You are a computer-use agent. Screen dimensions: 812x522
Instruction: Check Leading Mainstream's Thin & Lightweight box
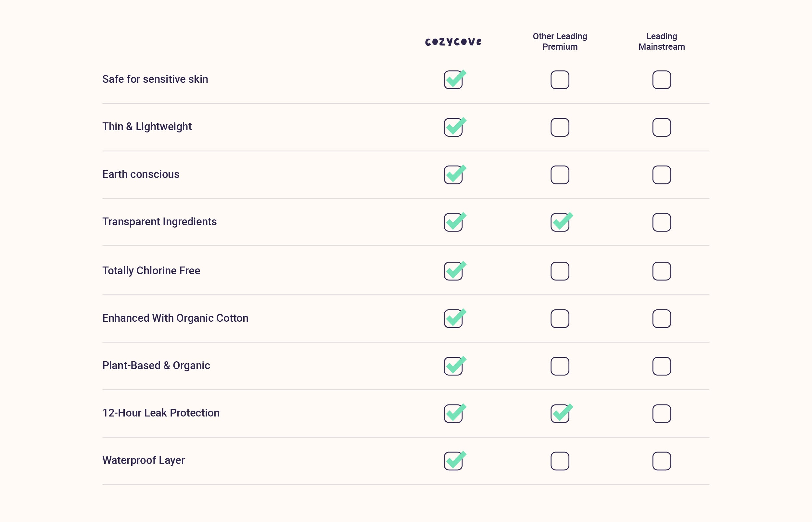[x=661, y=128]
